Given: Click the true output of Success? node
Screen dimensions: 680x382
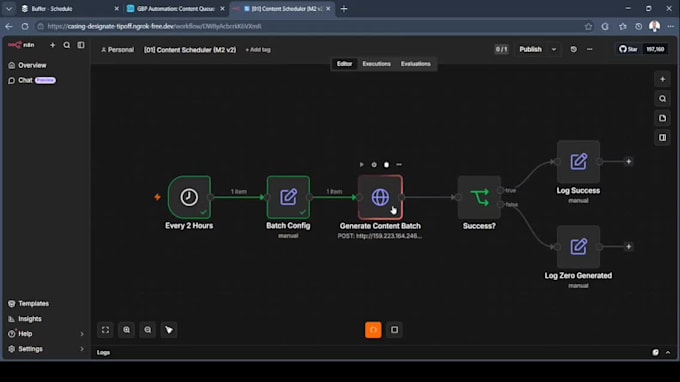Looking at the screenshot, I should tap(501, 190).
